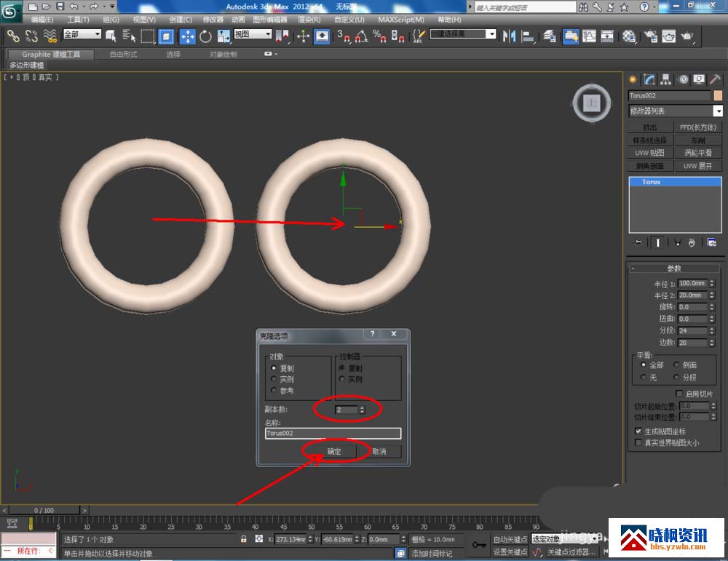The height and width of the screenshot is (561, 728).
Task: Open the Hierarchy panel icon
Action: 666,80
